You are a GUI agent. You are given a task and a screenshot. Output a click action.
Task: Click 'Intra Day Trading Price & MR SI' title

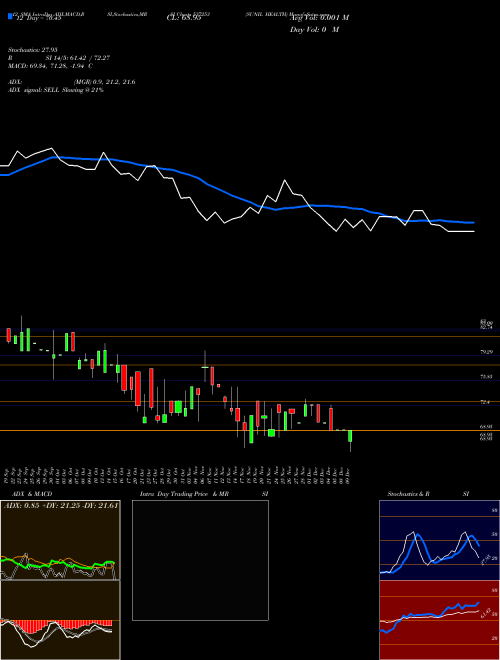pos(204,494)
